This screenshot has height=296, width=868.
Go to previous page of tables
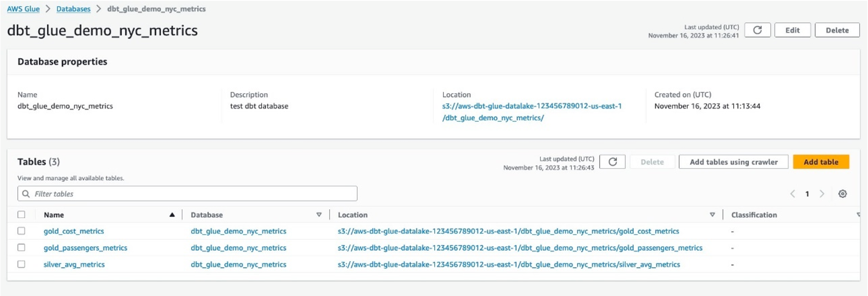[x=793, y=194]
